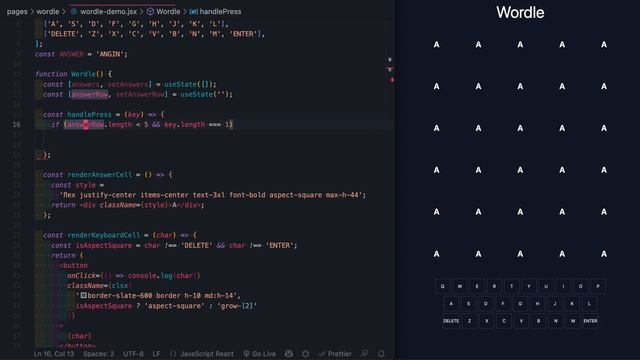
Task: Click the A key in keyboard's middle row
Action: coord(451,304)
